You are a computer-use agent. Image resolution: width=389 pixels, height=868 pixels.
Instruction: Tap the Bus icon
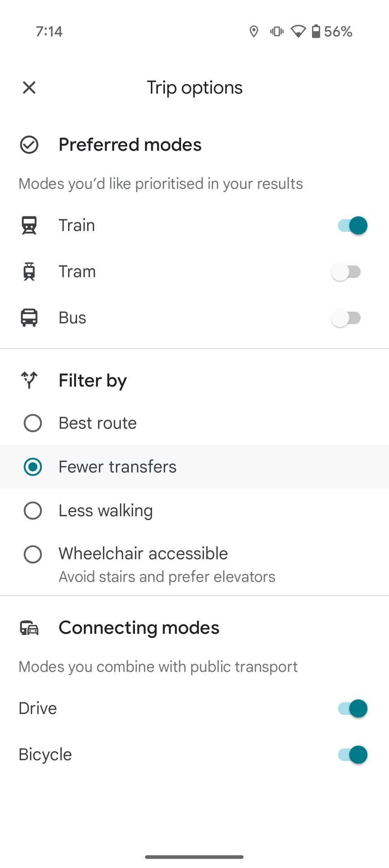(29, 318)
